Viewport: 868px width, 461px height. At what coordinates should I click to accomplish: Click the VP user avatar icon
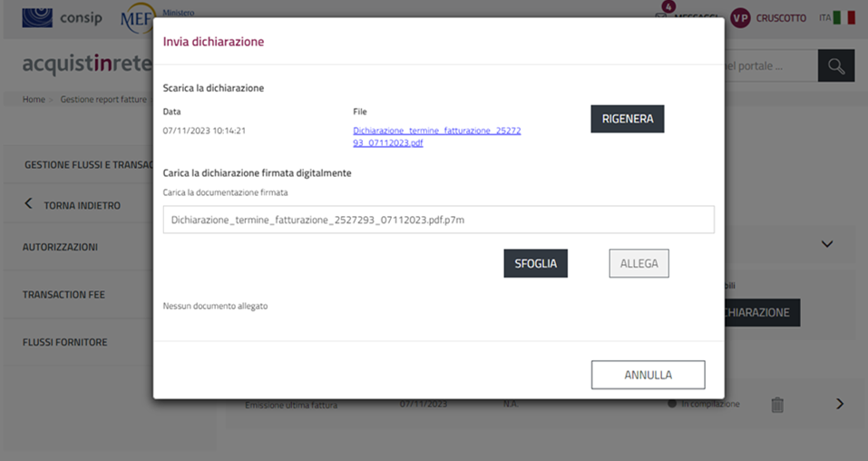(x=740, y=18)
